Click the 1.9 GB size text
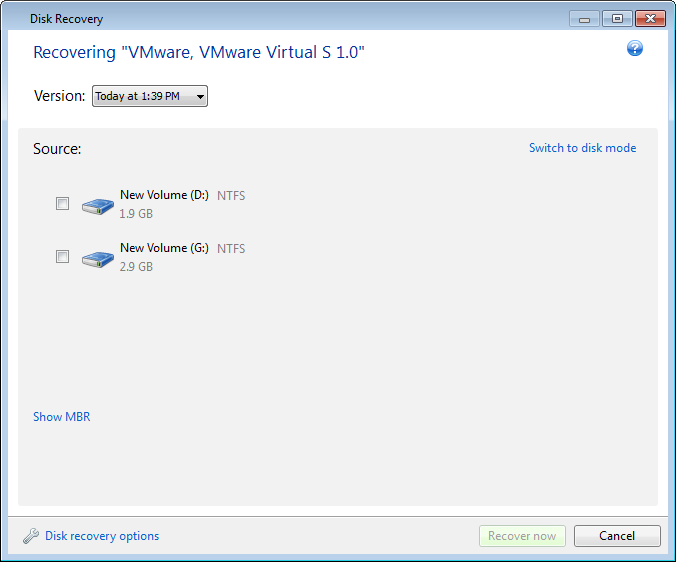This screenshot has width=676, height=562. [x=136, y=214]
